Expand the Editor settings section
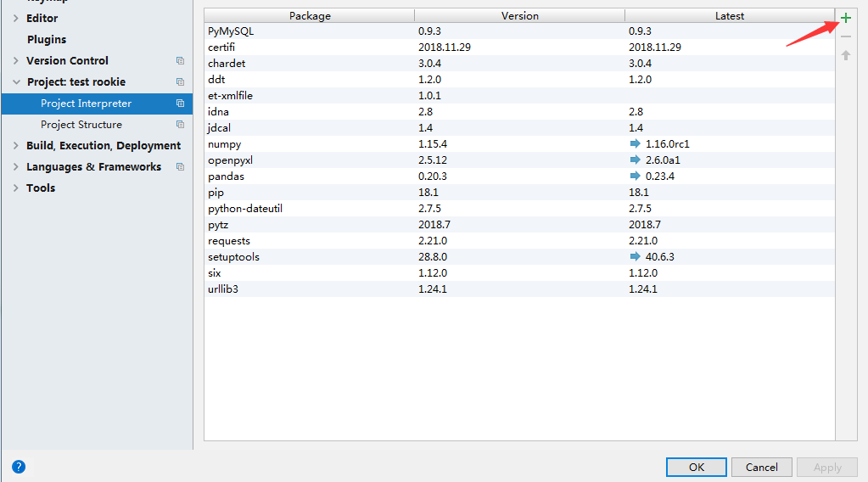This screenshot has width=868, height=482. coord(16,19)
